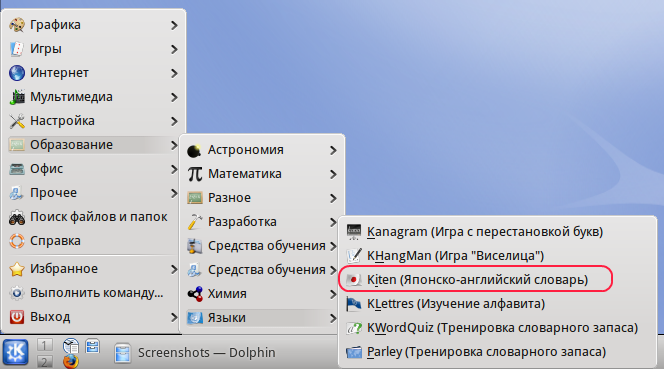Click the hammer icon for Разработка
Screen dimensions: 664x369
coord(195,222)
